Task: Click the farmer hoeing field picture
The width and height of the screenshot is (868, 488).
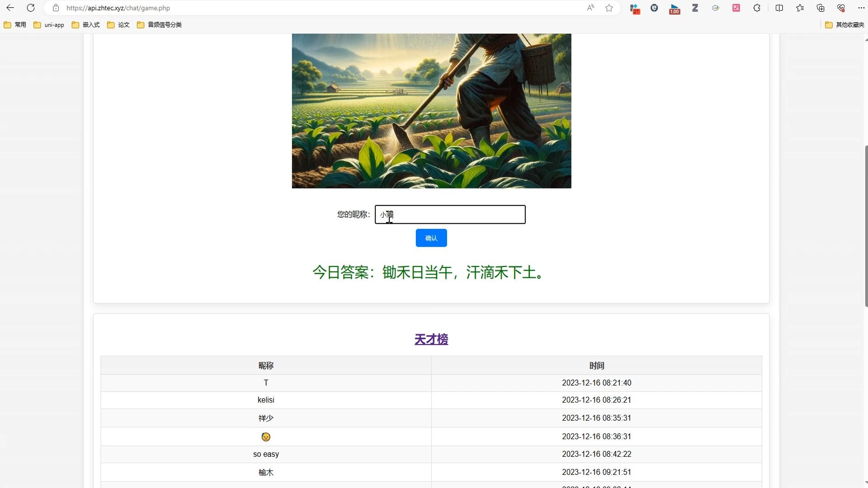Action: (431, 111)
